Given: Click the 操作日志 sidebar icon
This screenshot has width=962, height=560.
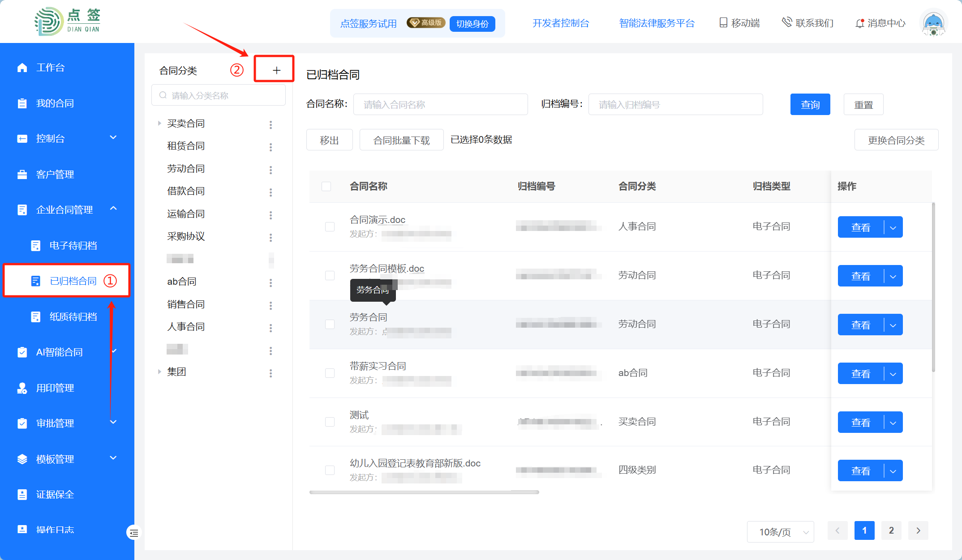Looking at the screenshot, I should tap(22, 530).
